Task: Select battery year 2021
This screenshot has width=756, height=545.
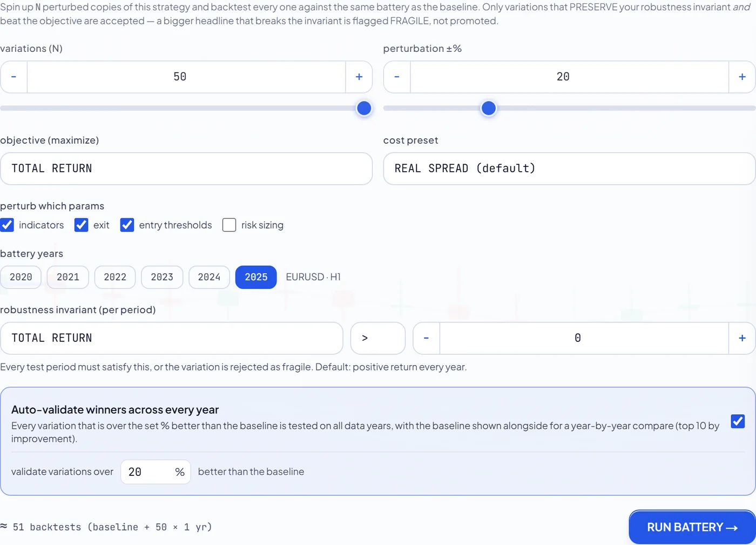Action: click(x=67, y=277)
